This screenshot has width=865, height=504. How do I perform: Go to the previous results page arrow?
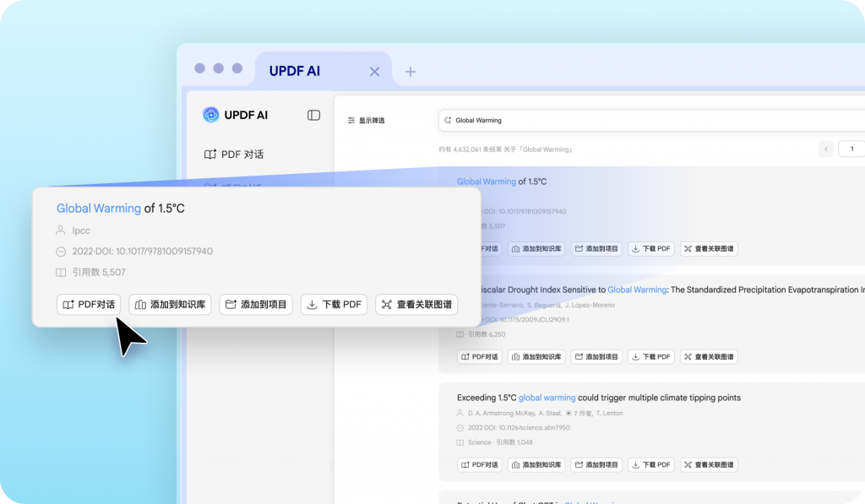coord(825,149)
